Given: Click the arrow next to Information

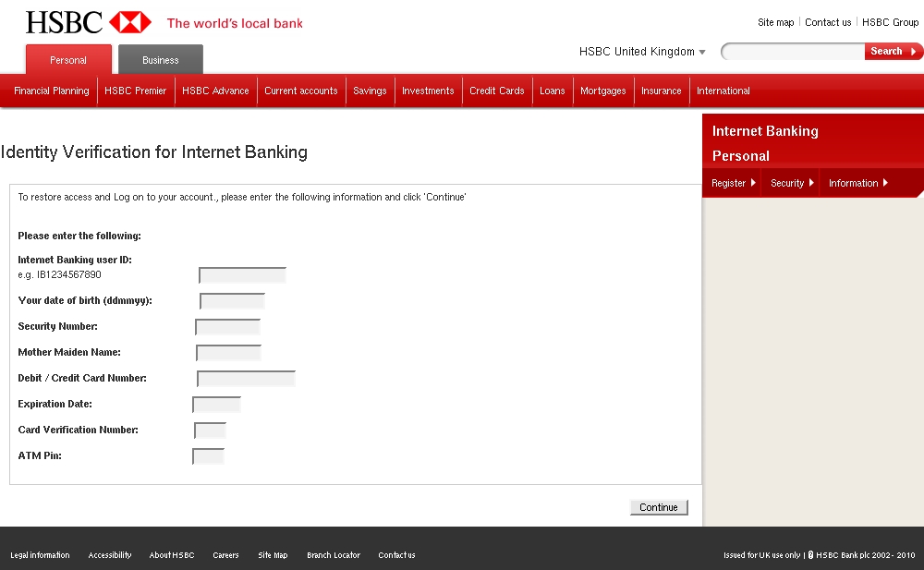Looking at the screenshot, I should pos(884,183).
